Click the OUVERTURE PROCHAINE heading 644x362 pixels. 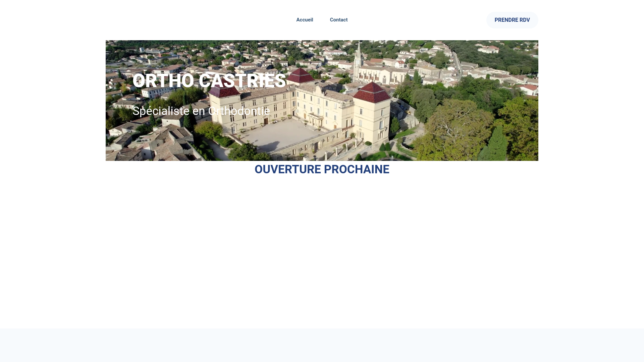(x=322, y=169)
